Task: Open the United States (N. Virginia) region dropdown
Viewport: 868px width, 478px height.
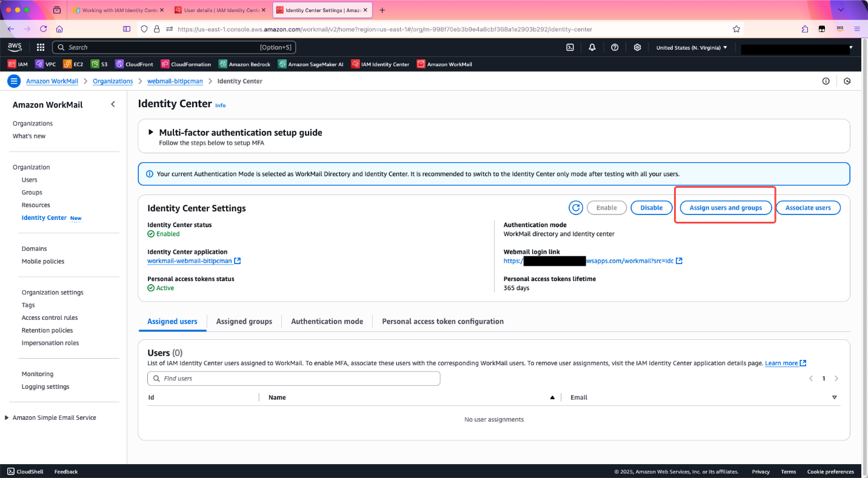Action: [692, 48]
